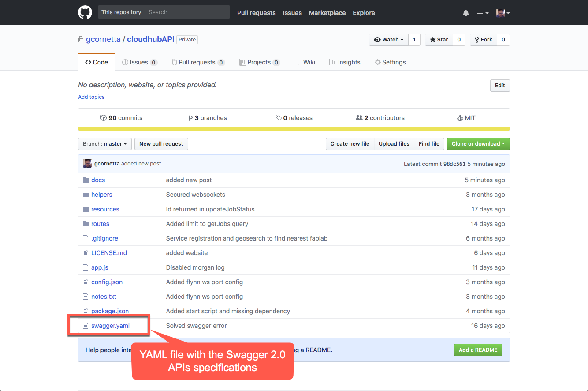Start a New pull request
Image resolution: width=588 pixels, height=391 pixels.
tap(161, 144)
